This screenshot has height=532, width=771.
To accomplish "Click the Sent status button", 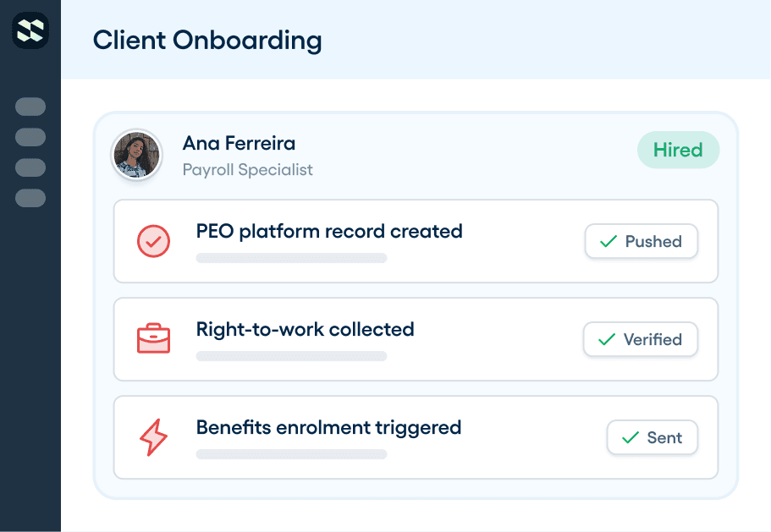I will click(x=652, y=437).
